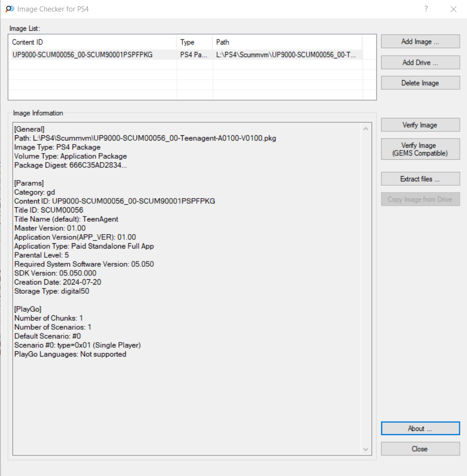Viewport: 467px width, 476px height.
Task: Click Delete Image button
Action: [x=420, y=83]
